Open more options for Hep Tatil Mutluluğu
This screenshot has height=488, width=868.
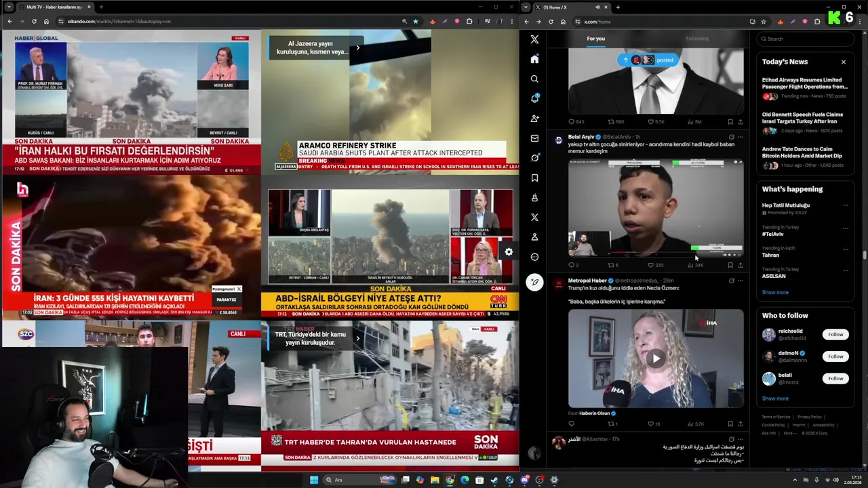click(846, 205)
